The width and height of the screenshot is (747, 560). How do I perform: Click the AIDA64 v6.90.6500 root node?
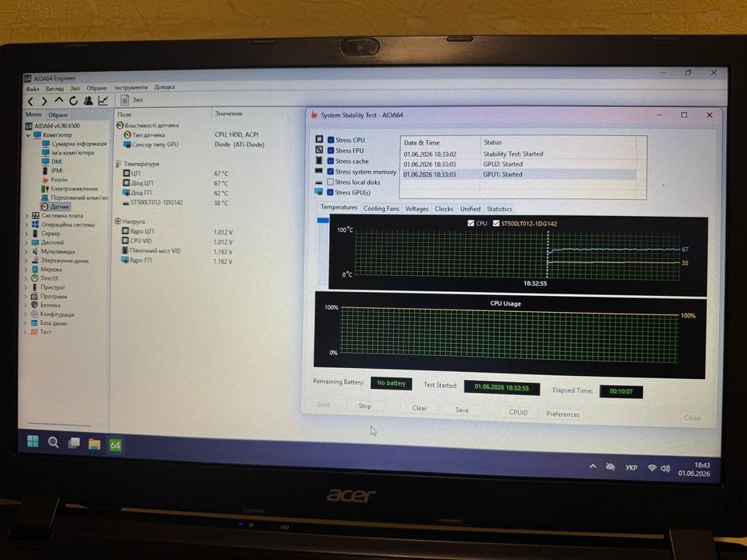pos(57,126)
